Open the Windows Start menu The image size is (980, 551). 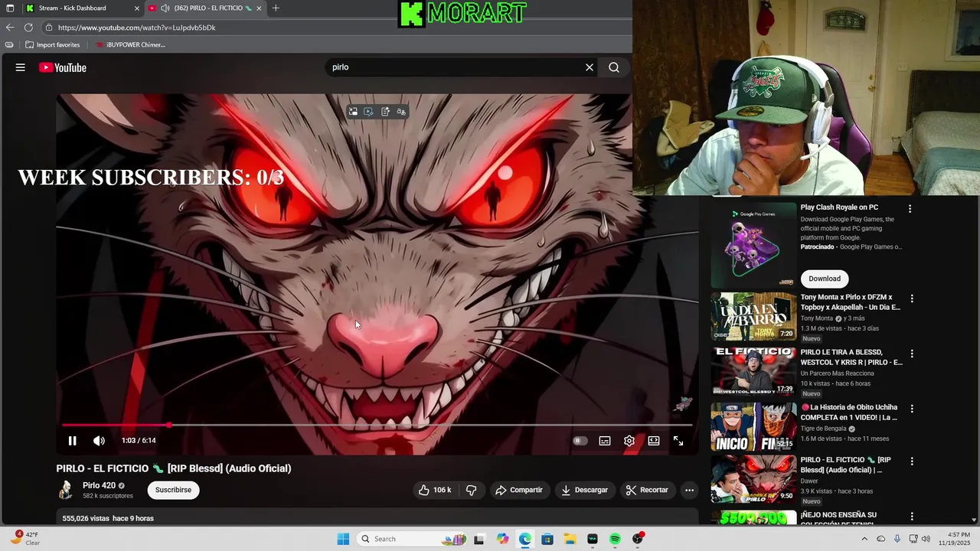(x=344, y=539)
